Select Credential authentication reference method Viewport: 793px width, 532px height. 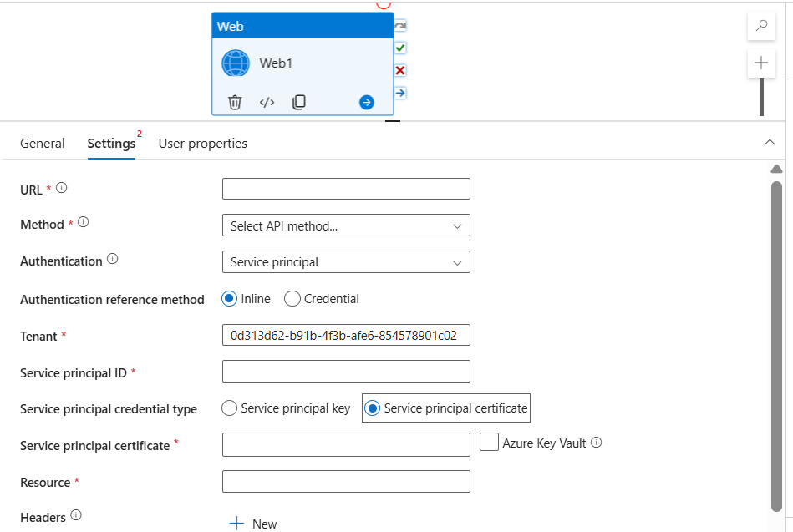tap(292, 299)
